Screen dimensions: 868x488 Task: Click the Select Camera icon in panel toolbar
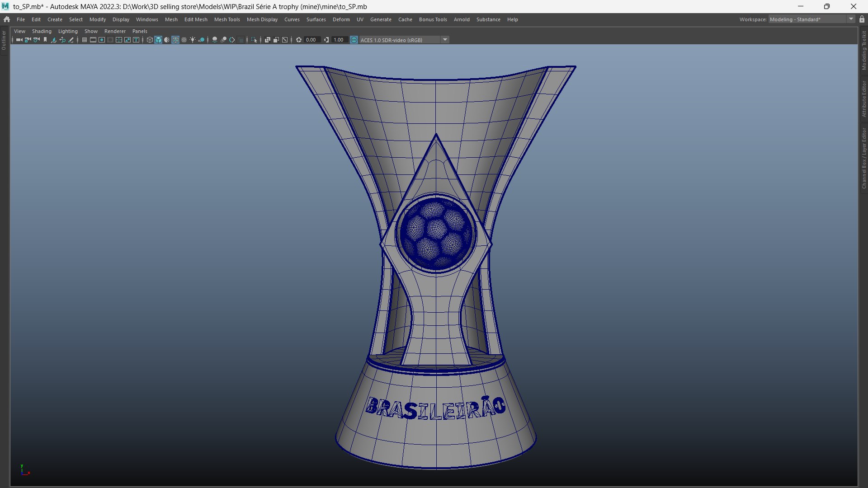[19, 40]
